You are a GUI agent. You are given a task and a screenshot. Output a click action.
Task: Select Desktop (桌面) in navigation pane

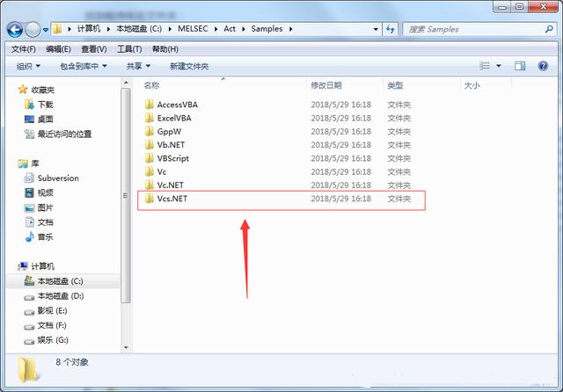[x=45, y=119]
